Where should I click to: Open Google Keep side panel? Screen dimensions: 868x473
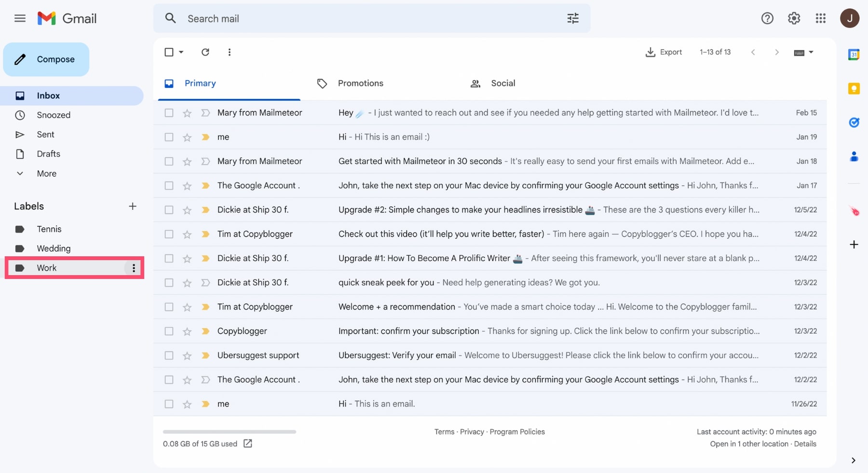(854, 88)
